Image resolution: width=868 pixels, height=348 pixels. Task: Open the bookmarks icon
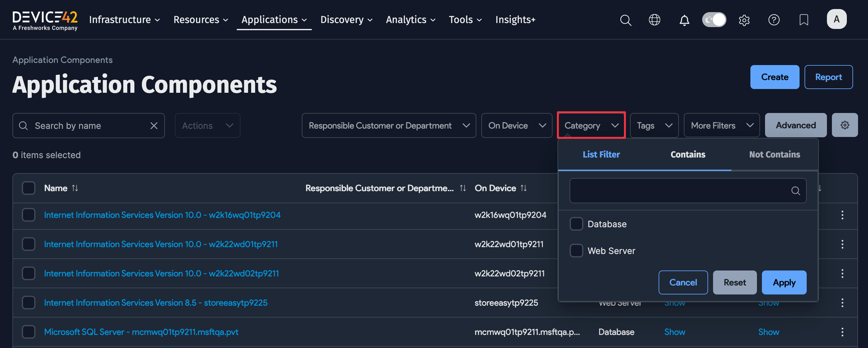coord(804,20)
